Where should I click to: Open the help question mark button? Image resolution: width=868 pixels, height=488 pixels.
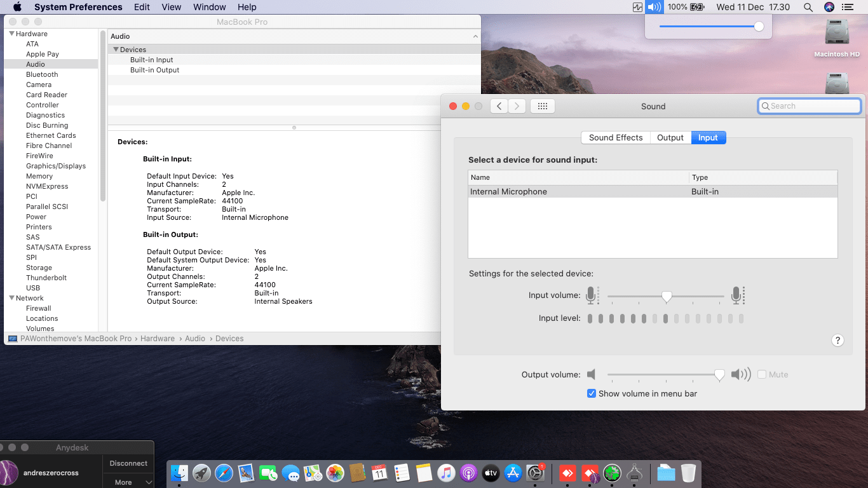837,341
